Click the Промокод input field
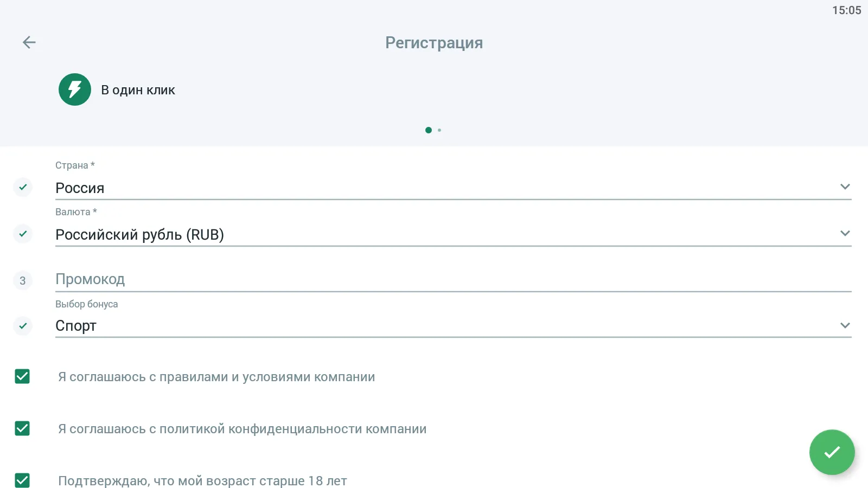Viewport: 868px width, 488px height. 453,279
